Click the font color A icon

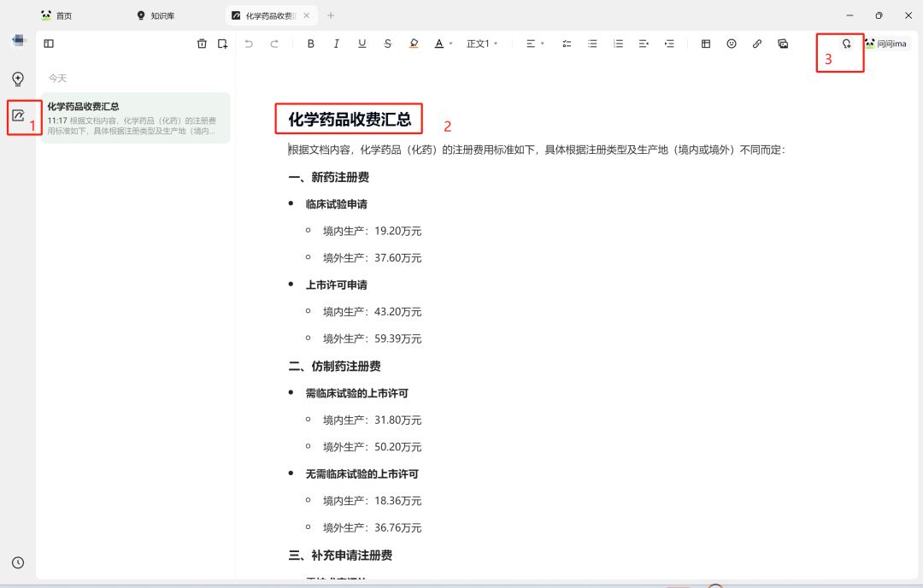click(439, 44)
